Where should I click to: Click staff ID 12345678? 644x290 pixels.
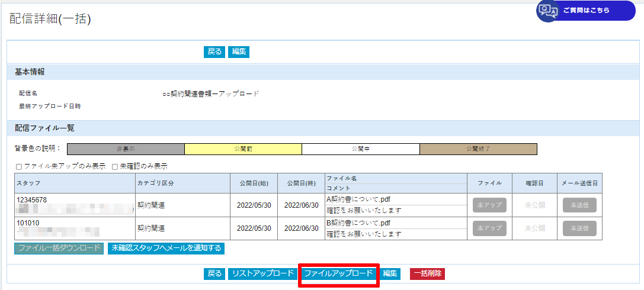(31, 200)
